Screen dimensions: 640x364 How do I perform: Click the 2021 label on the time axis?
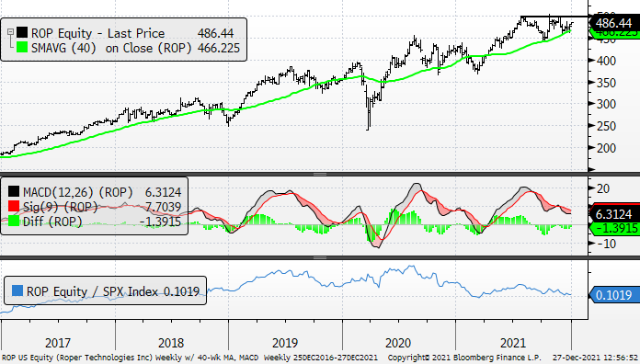tap(513, 343)
